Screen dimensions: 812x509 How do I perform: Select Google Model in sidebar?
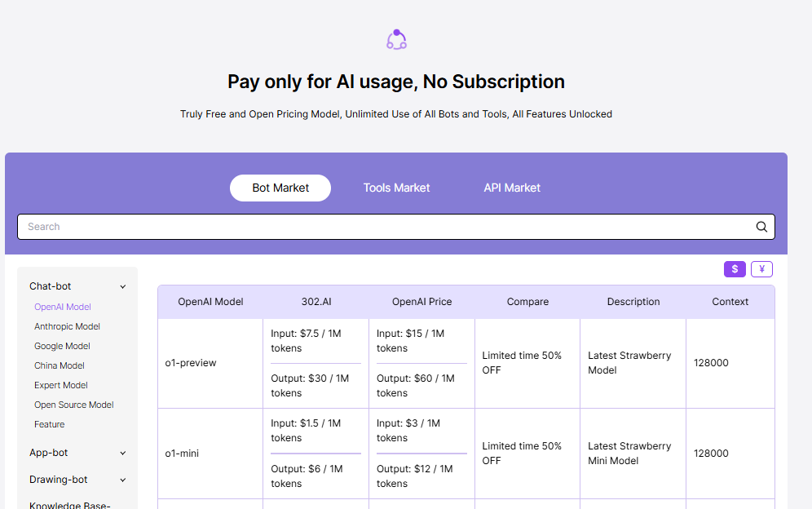click(x=62, y=346)
